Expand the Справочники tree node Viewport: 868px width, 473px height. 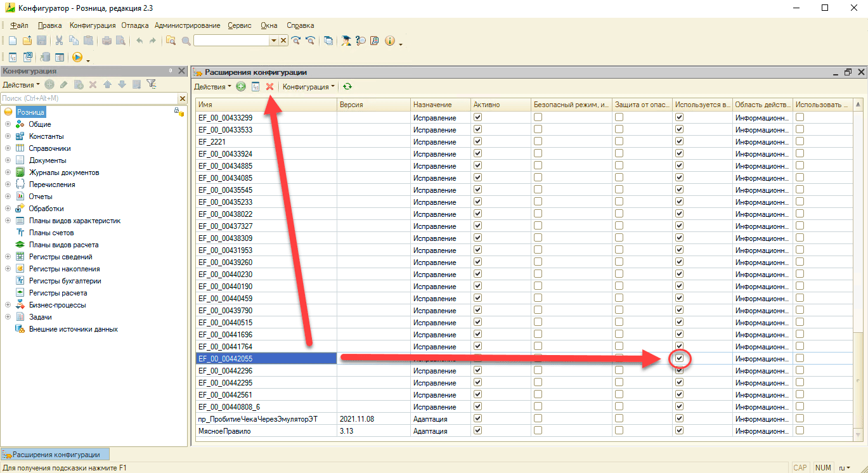tap(8, 148)
